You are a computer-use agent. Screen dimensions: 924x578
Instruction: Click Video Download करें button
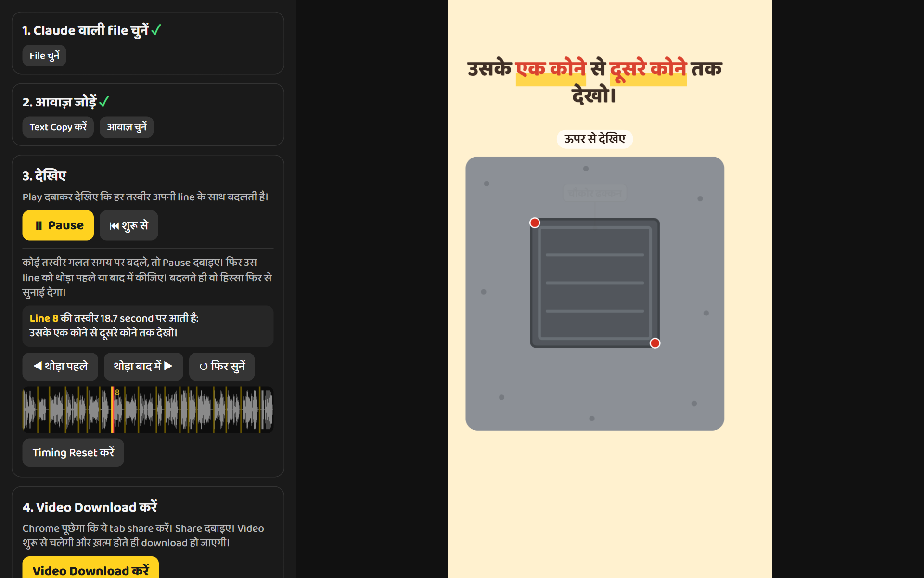[90, 568]
